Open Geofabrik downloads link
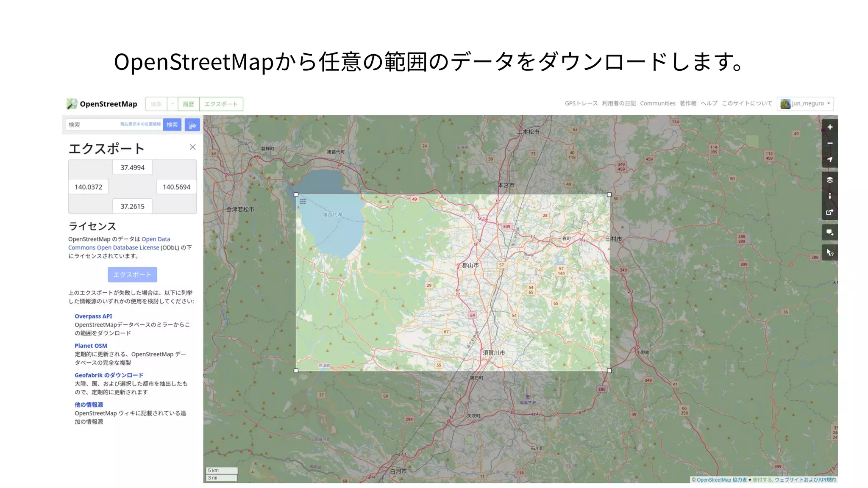The image size is (868, 488). pyautogui.click(x=109, y=375)
